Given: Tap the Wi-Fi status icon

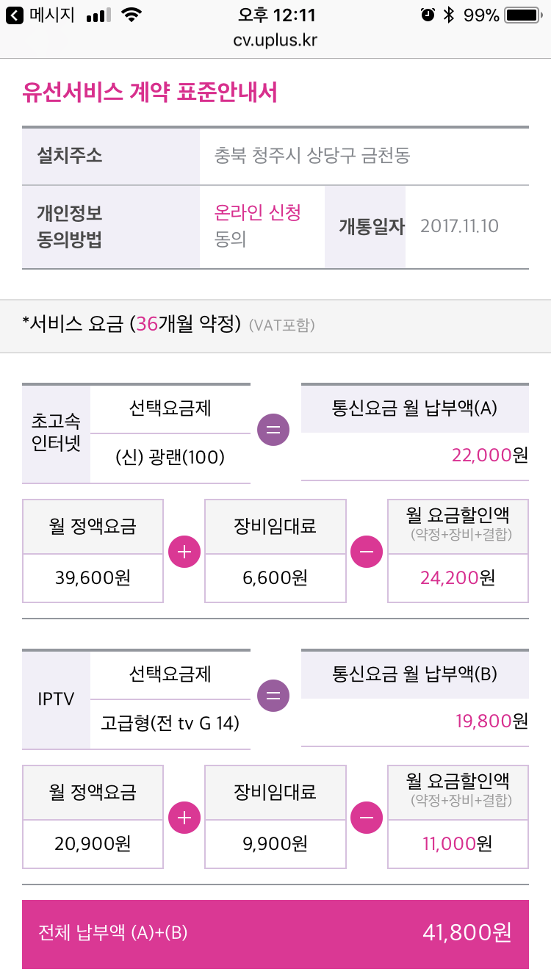Looking at the screenshot, I should 132,15.
